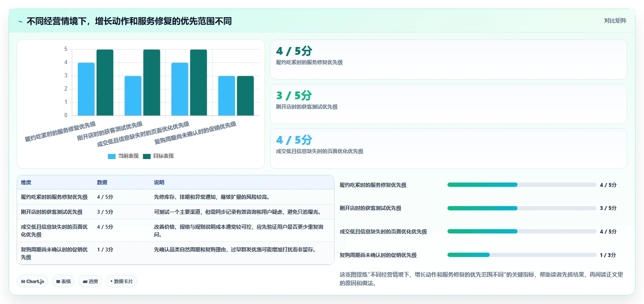This screenshot has height=304, width=644.
Task: Click the 履约吃紧时的服务修复优先级 progress bar
Action: (x=522, y=185)
